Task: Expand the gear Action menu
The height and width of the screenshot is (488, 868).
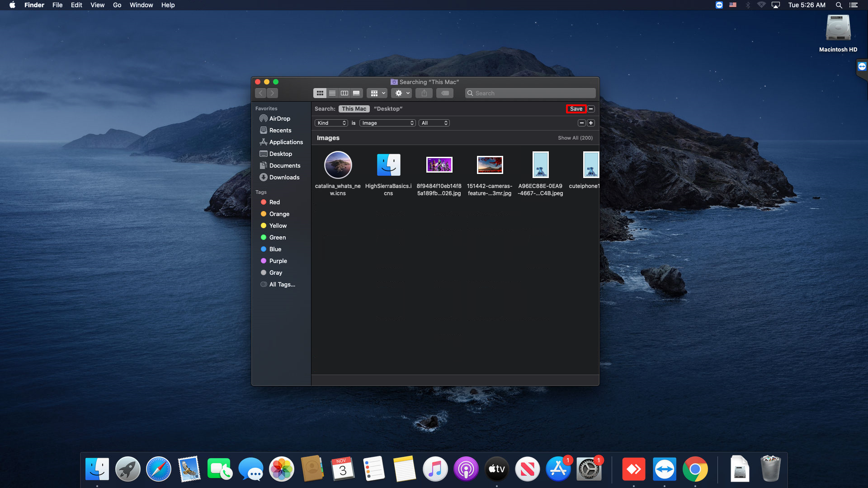Action: [x=401, y=93]
